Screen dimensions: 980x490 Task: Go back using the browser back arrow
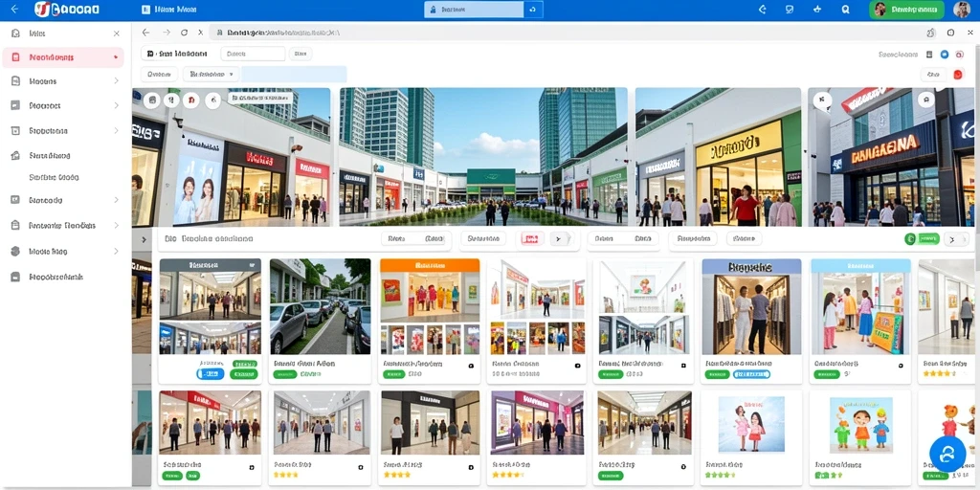click(x=145, y=33)
